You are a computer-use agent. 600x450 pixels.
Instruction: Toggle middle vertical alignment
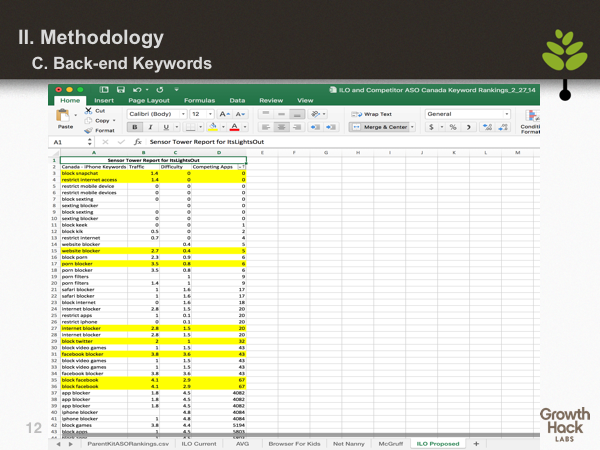tap(281, 114)
